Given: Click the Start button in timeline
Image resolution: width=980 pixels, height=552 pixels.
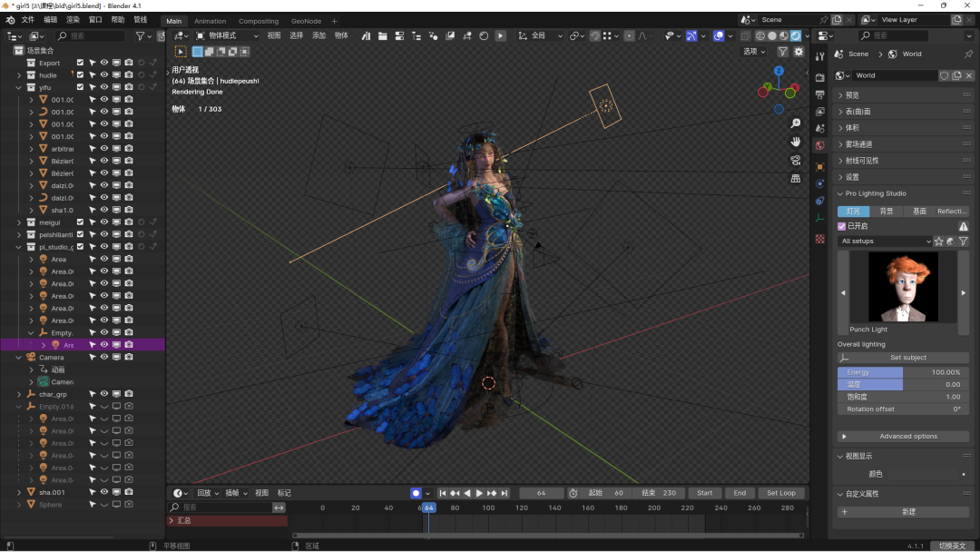Looking at the screenshot, I should [x=704, y=493].
